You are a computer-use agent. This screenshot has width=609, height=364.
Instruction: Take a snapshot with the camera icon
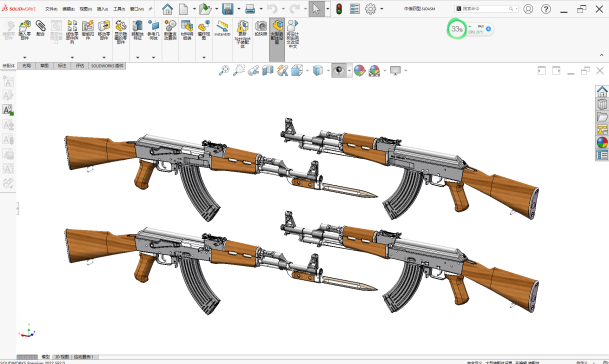point(261,29)
